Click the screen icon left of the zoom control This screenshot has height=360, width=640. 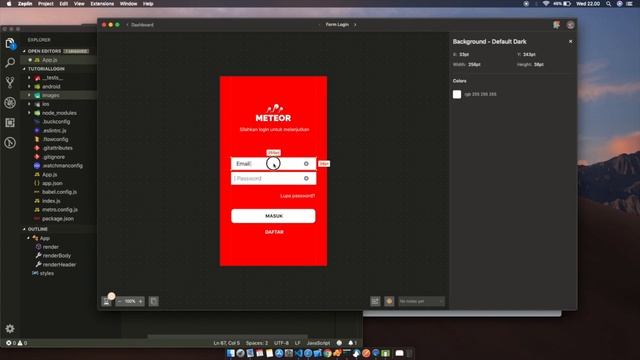click(x=107, y=301)
